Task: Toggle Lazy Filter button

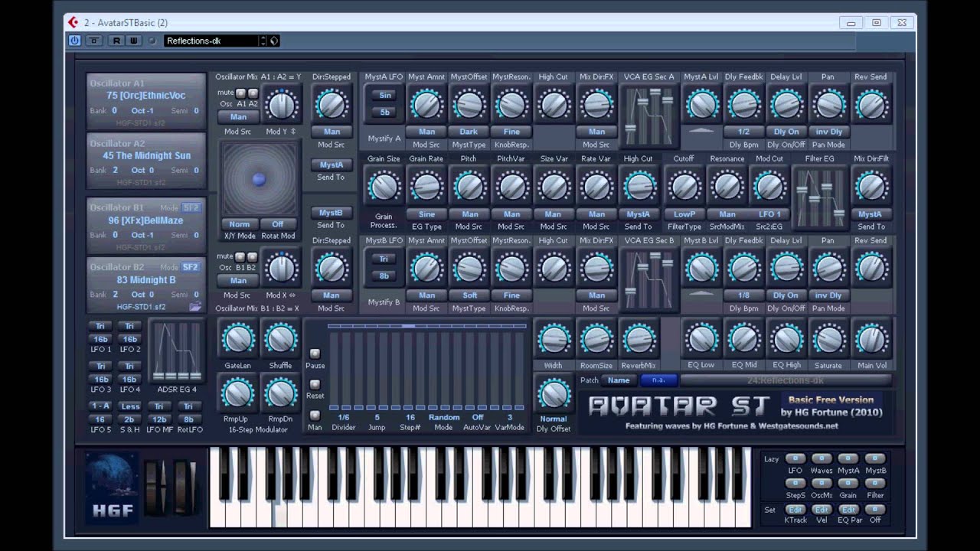Action: pyautogui.click(x=875, y=484)
